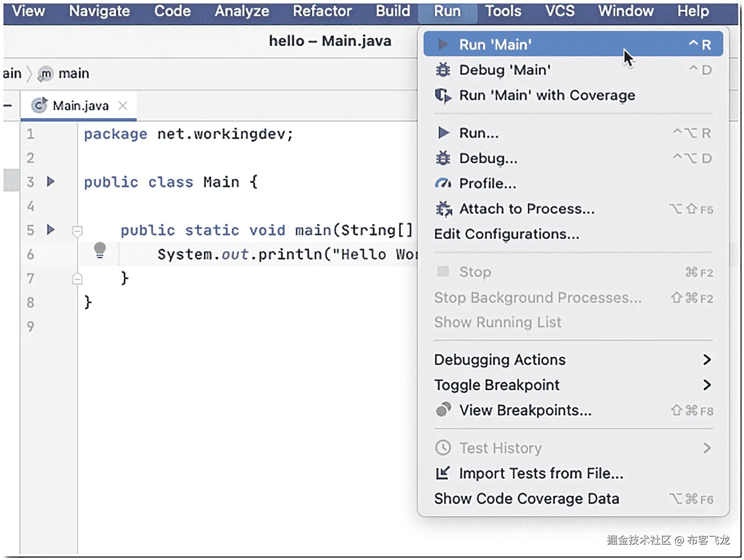Screen dimensions: 744x560
Task: Click the Run 'Main' play icon
Action: coord(443,44)
